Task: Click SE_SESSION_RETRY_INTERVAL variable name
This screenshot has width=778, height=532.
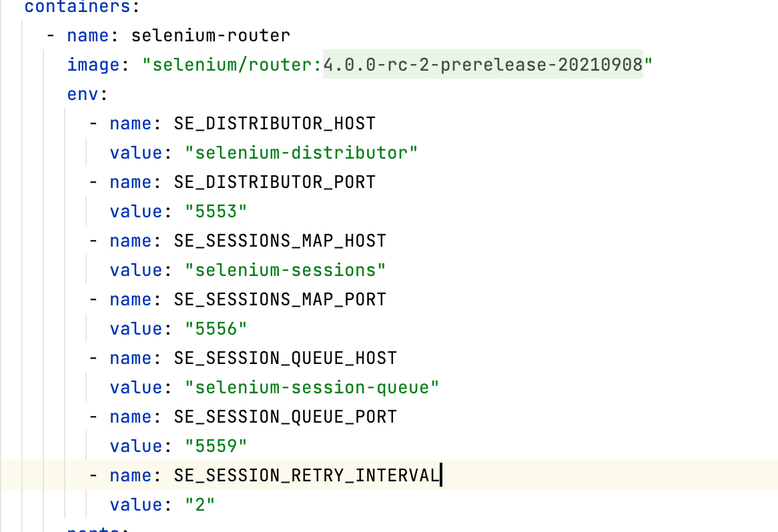Action: click(307, 475)
